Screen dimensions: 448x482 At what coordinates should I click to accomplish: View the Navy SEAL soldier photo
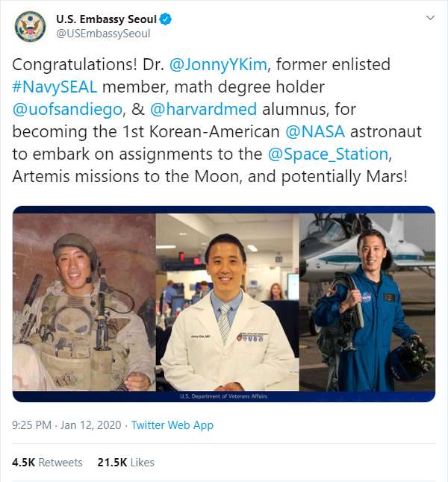84,304
